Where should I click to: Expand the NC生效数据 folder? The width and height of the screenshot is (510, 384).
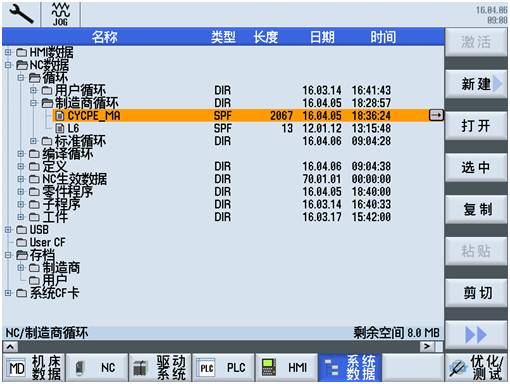[x=21, y=179]
